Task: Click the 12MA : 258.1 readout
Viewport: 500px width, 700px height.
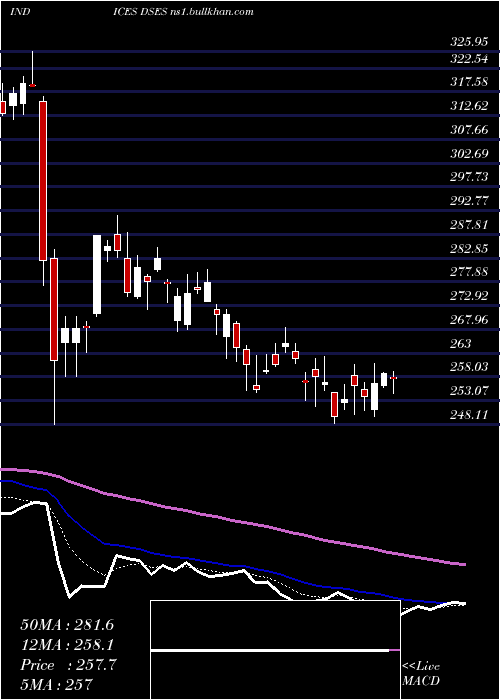Action: click(x=67, y=645)
